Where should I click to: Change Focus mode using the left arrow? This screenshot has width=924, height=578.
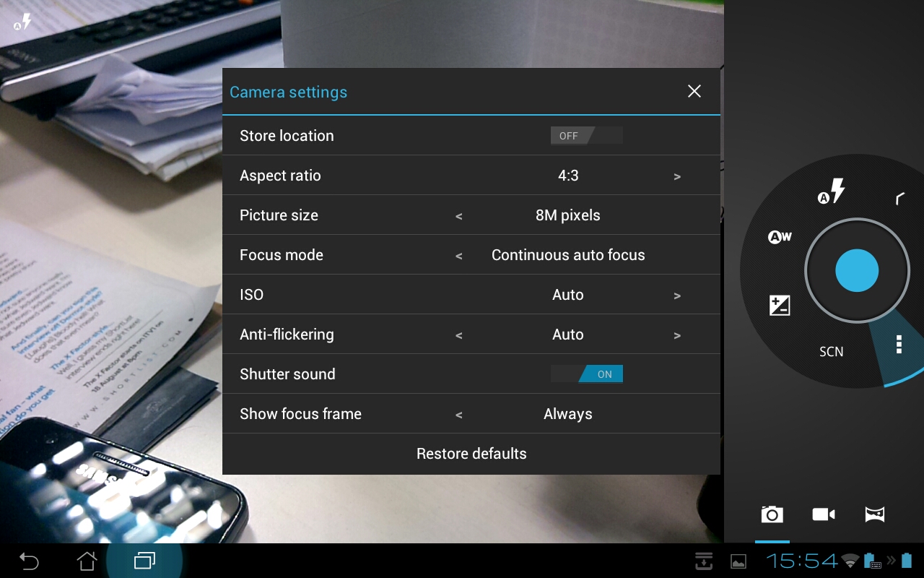[459, 256]
